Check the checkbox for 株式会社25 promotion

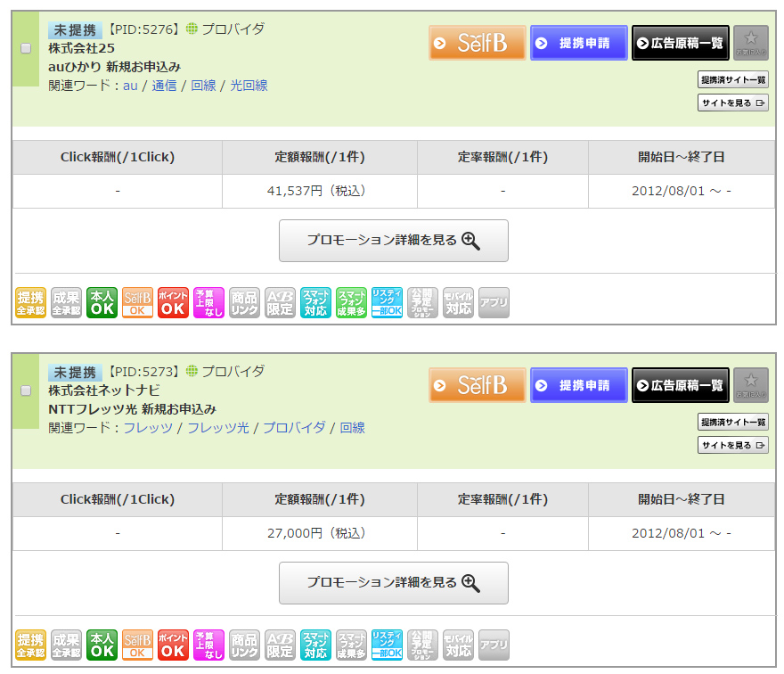click(x=26, y=48)
